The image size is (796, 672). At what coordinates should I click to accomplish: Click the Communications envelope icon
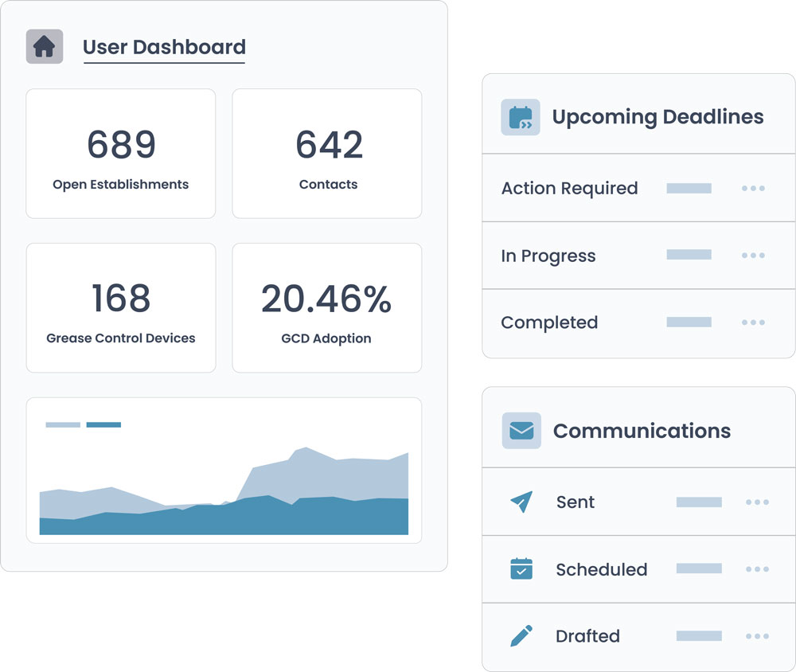pos(521,431)
